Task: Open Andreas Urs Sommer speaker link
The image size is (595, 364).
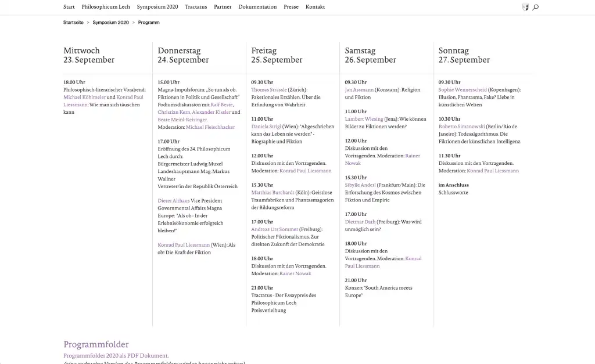Action: point(274,230)
